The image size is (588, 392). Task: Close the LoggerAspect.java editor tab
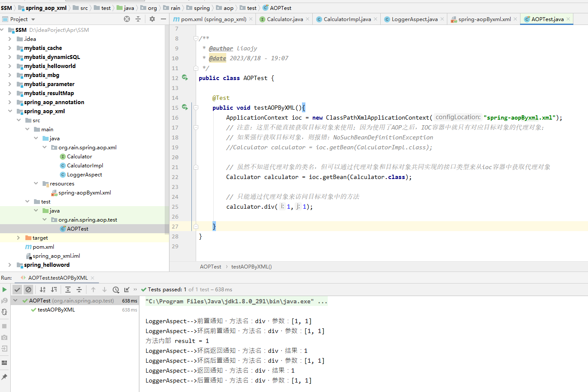(x=442, y=19)
